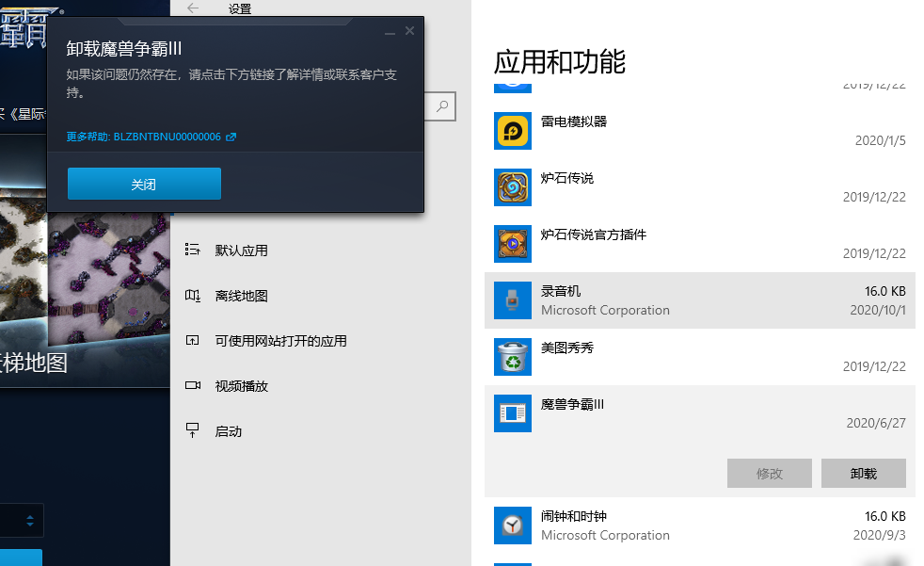Click the 美图秀秀 recycle bin icon

point(513,357)
